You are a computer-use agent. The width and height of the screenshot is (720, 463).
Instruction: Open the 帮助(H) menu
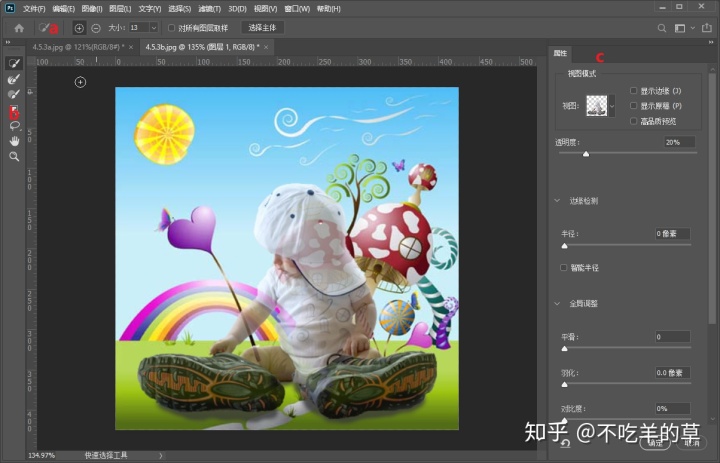click(x=328, y=9)
